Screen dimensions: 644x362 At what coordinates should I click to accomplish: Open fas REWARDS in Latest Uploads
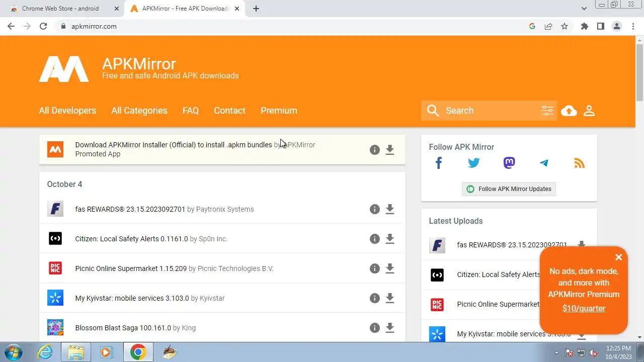512,245
